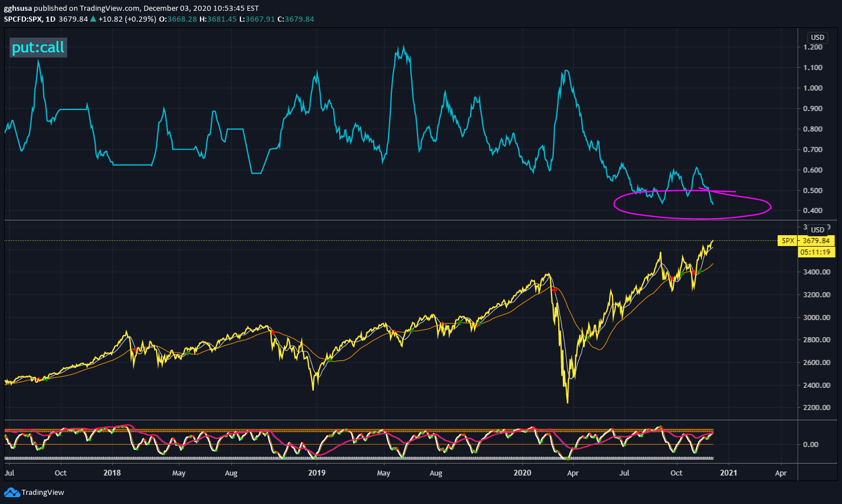Click the USD label on the upper pane
Image resolution: width=842 pixels, height=504 pixels.
pyautogui.click(x=818, y=38)
